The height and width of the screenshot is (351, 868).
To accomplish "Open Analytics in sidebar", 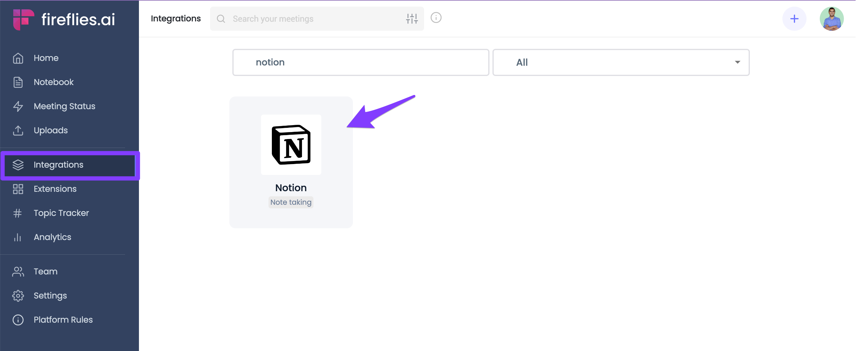I will coord(69,237).
